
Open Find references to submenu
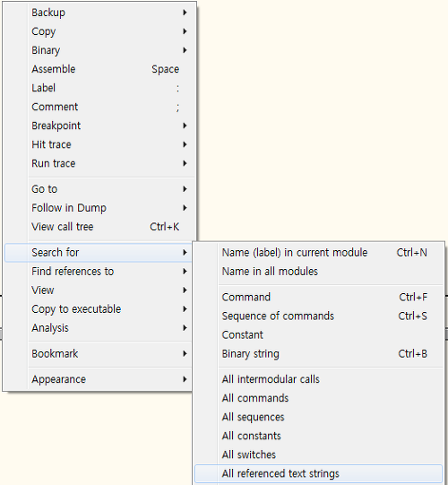tap(99, 272)
